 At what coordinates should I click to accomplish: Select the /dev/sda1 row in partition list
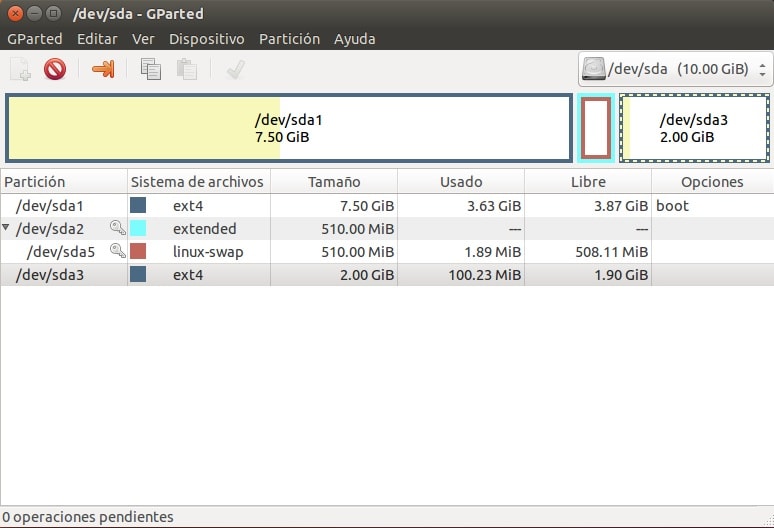point(387,205)
